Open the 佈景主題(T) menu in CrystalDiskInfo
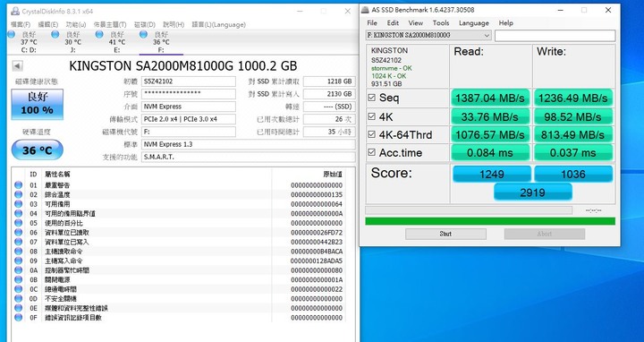This screenshot has height=342, width=644. click(x=110, y=25)
